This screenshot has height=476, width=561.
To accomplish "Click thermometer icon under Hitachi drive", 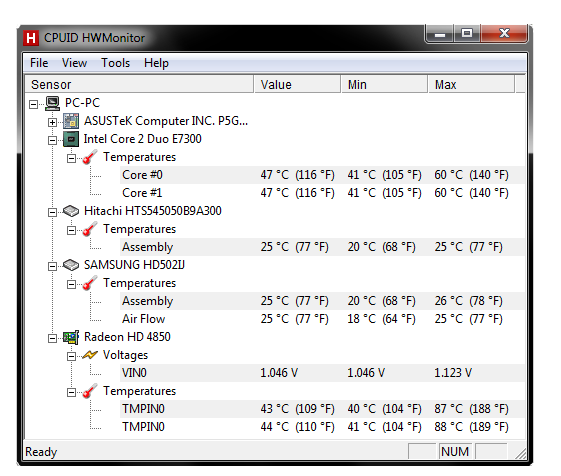I will (x=89, y=229).
